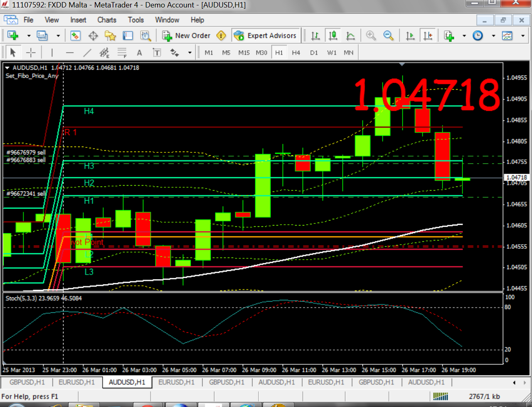The width and height of the screenshot is (532, 407).
Task: Select the Fibonacci retracement tool
Action: (122, 53)
